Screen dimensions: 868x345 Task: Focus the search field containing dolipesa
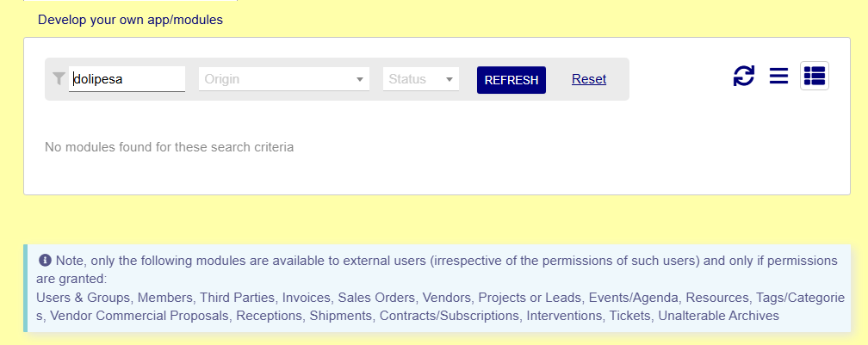coord(127,79)
